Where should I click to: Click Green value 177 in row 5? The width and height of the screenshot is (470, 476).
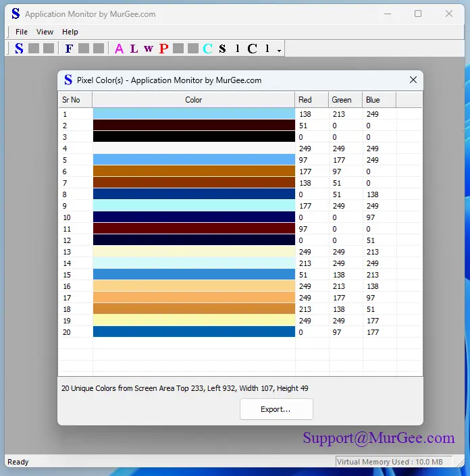point(339,160)
